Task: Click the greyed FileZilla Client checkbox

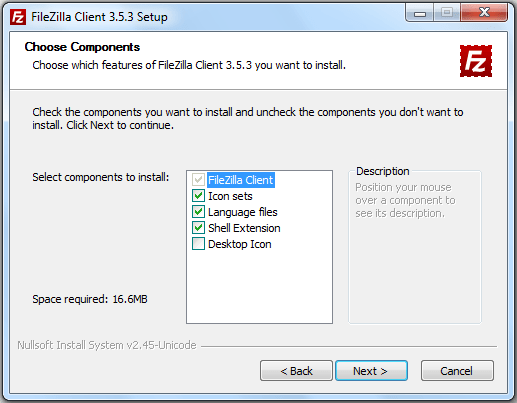Action: pyautogui.click(x=198, y=180)
